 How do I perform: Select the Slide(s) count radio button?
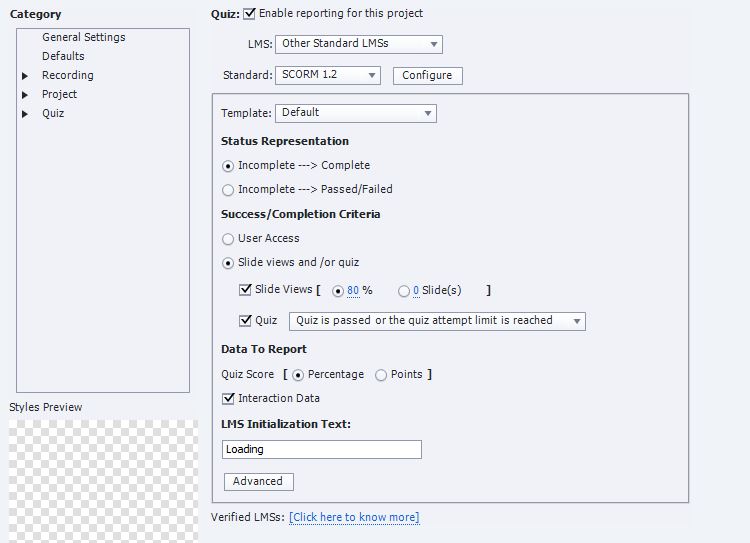point(404,291)
